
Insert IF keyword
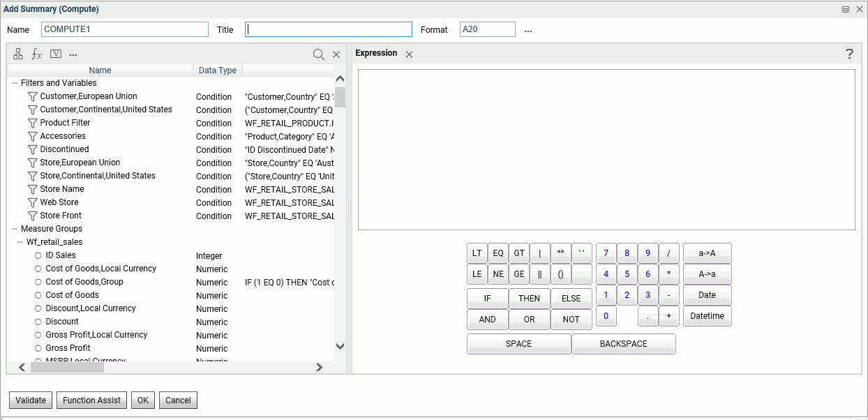(x=488, y=299)
